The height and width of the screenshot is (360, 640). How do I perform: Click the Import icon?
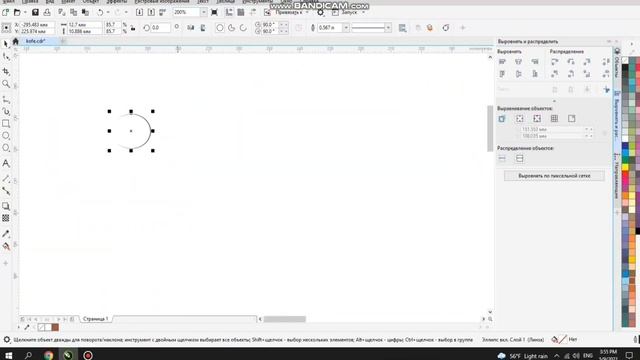tap(139, 13)
